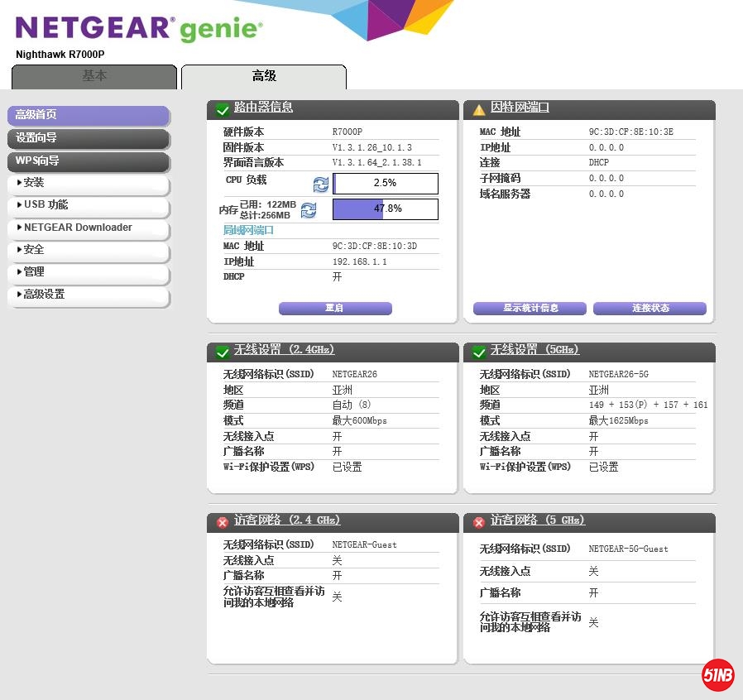Expand the 安全 sidebar section
Screen dimensions: 743x700
[x=88, y=250]
